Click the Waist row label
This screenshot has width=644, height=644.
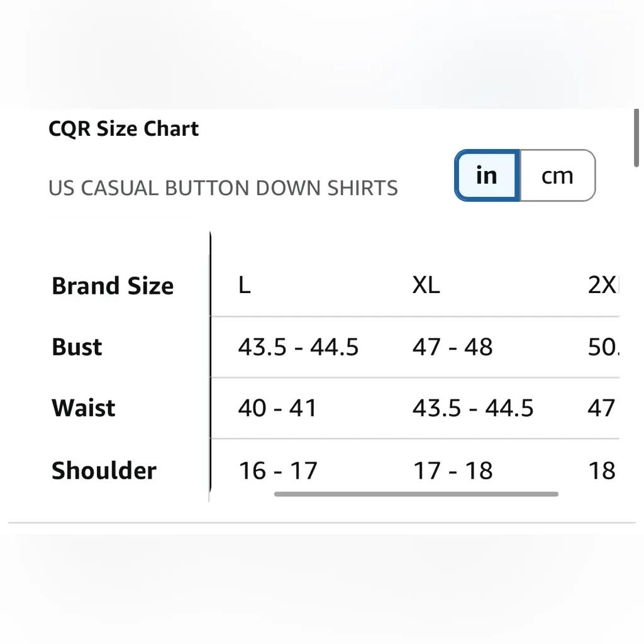pyautogui.click(x=83, y=408)
